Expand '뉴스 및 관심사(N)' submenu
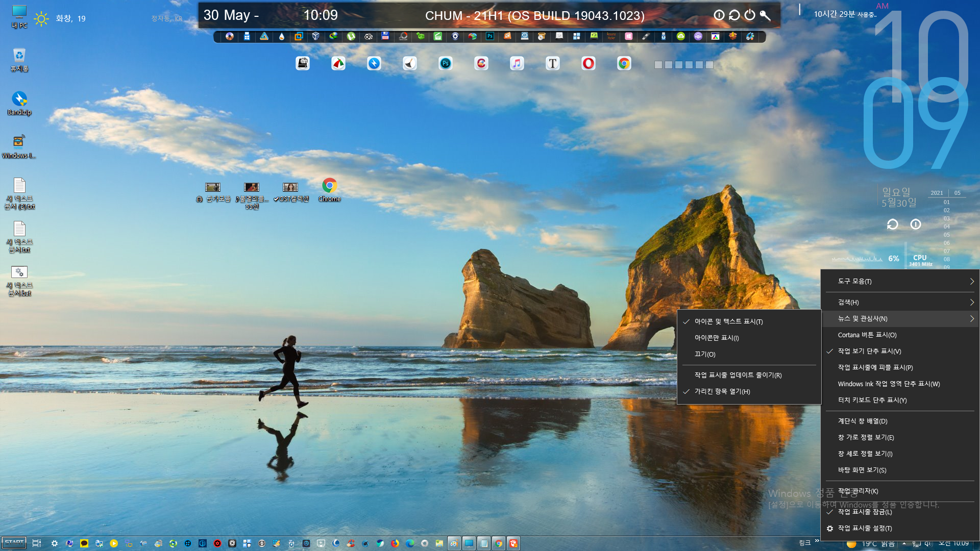Image resolution: width=980 pixels, height=551 pixels. [900, 318]
